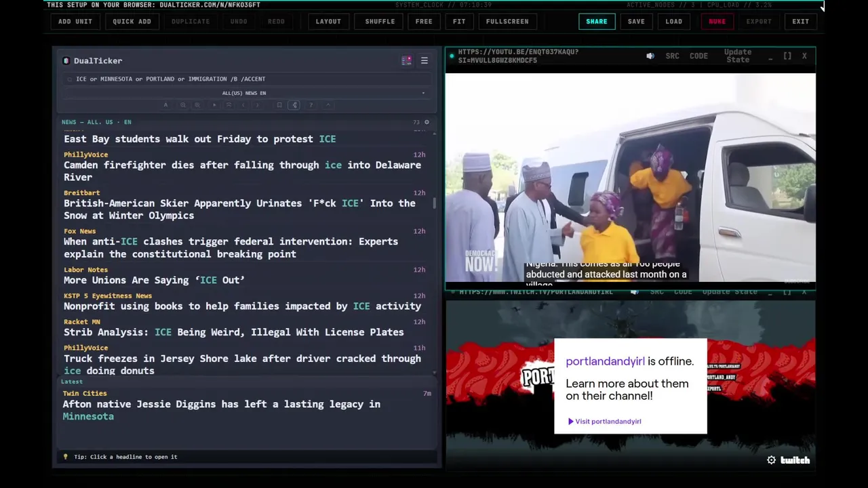Click the YouTube video of the white van
Viewport: 868px width, 488px height.
tap(630, 178)
